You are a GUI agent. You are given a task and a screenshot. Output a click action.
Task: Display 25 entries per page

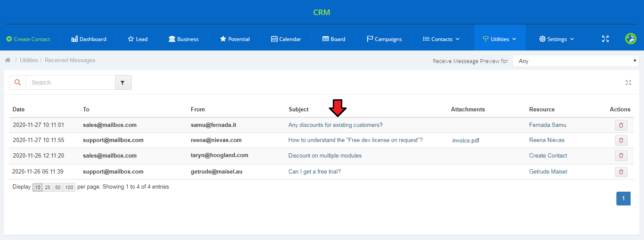click(x=47, y=187)
